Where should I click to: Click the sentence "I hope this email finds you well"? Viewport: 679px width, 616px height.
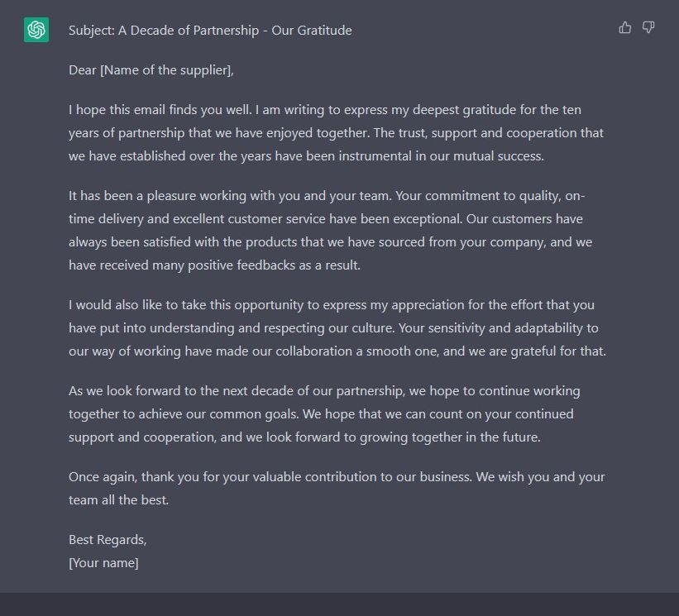click(160, 110)
